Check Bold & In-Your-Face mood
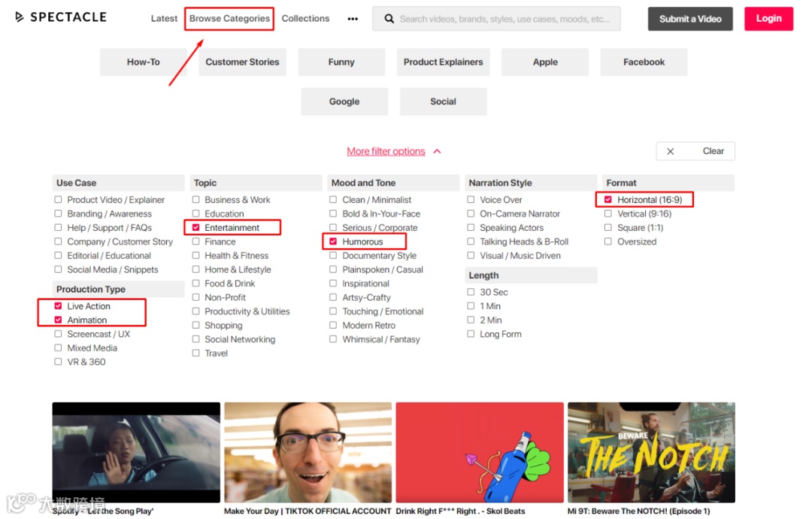Screen dimensions: 812x519 pyautogui.click(x=333, y=214)
